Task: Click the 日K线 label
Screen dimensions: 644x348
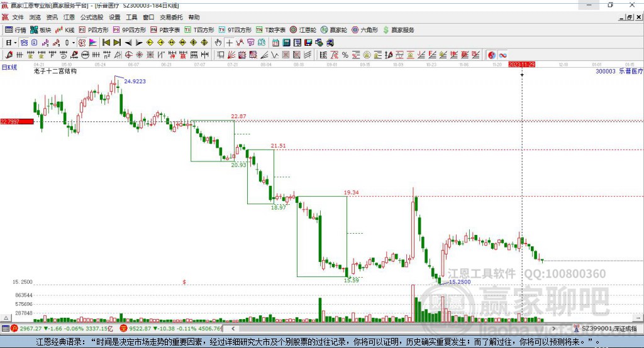Action: click(9, 67)
